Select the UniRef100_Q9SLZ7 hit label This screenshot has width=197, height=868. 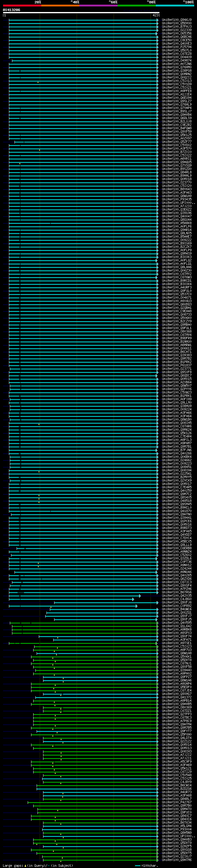(177, 101)
